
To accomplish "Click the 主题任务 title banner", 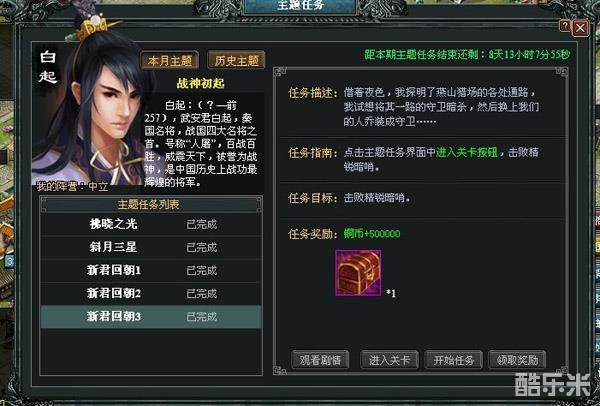I will point(301,6).
